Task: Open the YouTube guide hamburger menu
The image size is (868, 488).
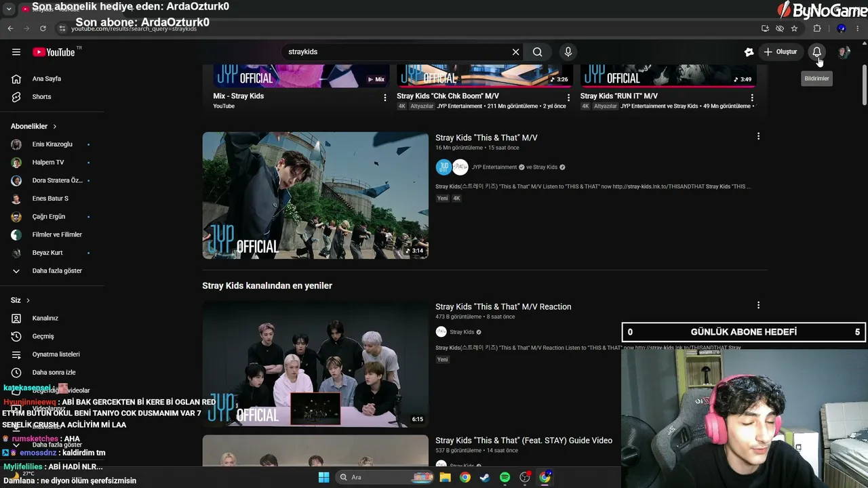Action: pyautogui.click(x=16, y=52)
